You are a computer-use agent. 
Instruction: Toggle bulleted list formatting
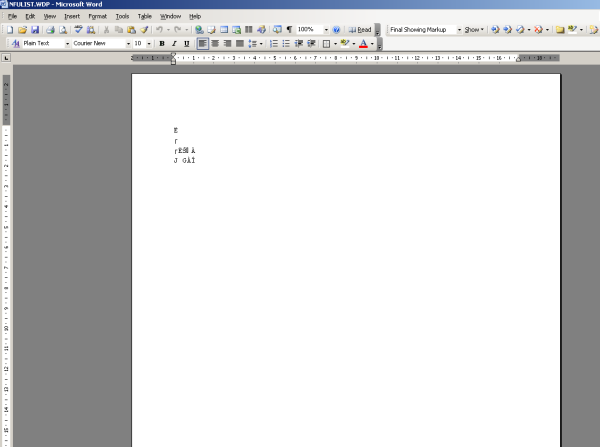tap(286, 44)
